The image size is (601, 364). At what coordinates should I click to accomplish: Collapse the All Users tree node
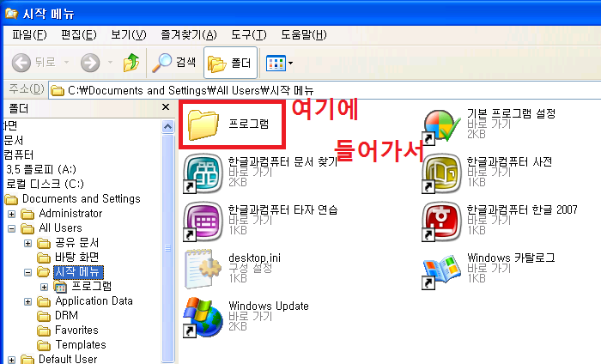pyautogui.click(x=11, y=228)
